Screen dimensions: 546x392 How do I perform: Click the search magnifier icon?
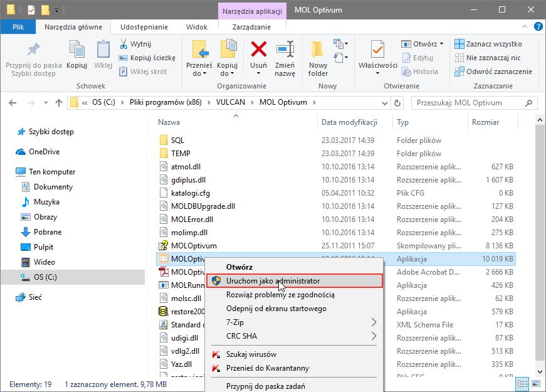point(528,103)
